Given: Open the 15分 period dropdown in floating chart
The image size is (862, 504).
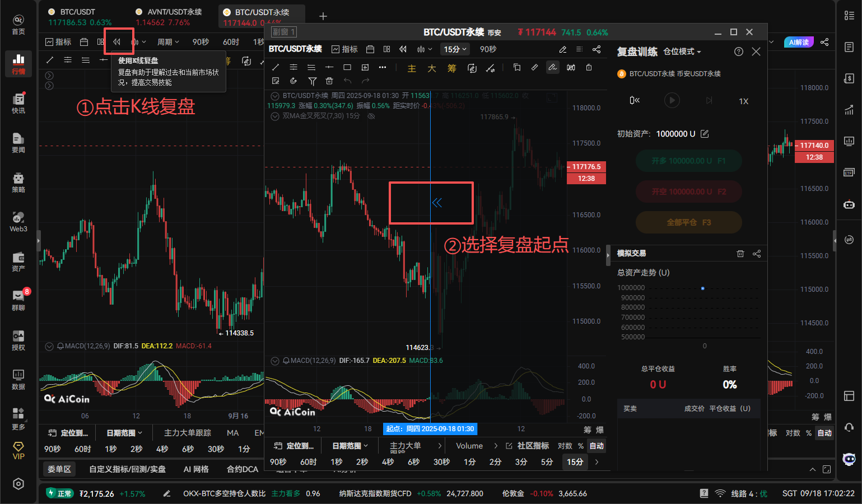Looking at the screenshot, I should click(x=455, y=49).
